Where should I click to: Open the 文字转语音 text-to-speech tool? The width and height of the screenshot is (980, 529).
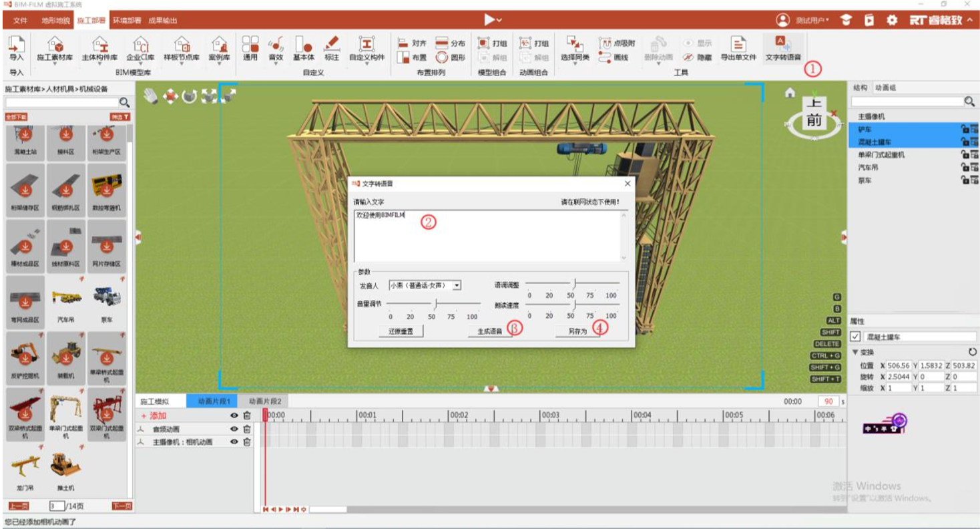782,49
